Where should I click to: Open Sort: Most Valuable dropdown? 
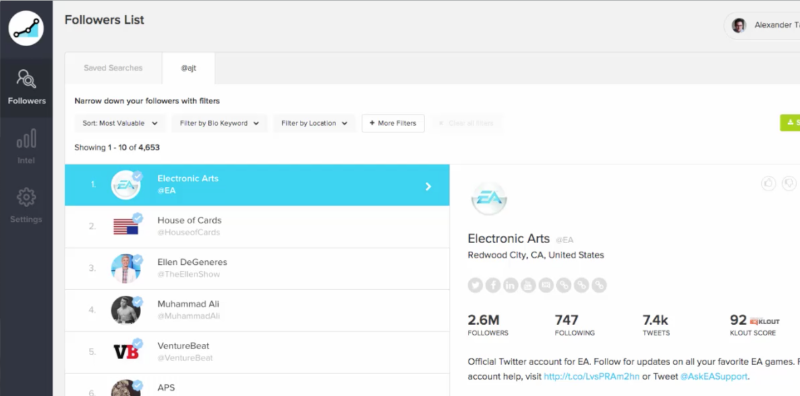[x=120, y=123]
